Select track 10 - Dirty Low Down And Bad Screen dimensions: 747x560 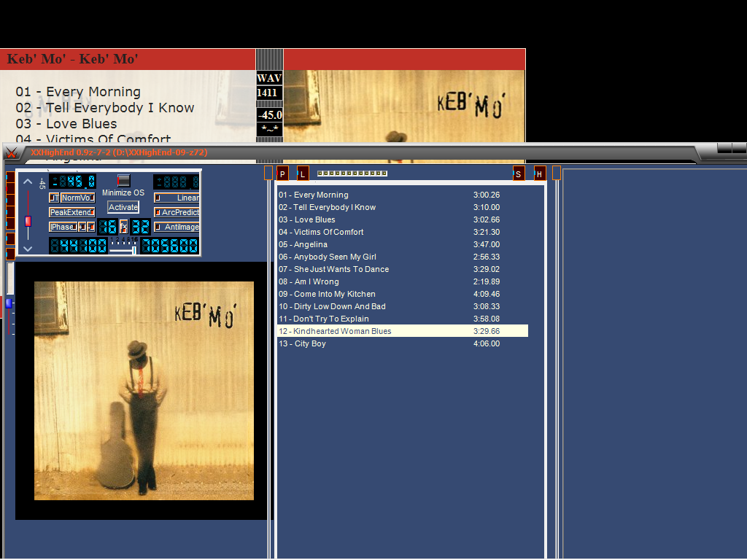click(x=403, y=306)
